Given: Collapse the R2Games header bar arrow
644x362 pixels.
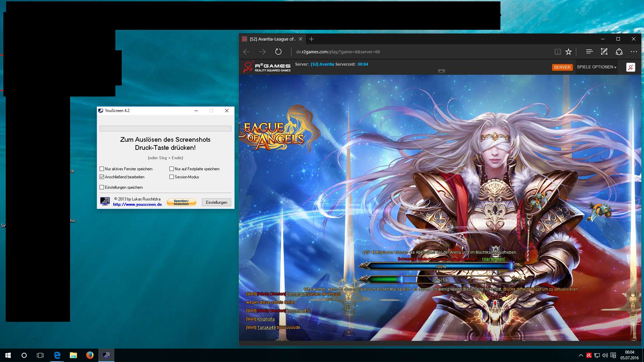Looking at the screenshot, I should pyautogui.click(x=441, y=71).
